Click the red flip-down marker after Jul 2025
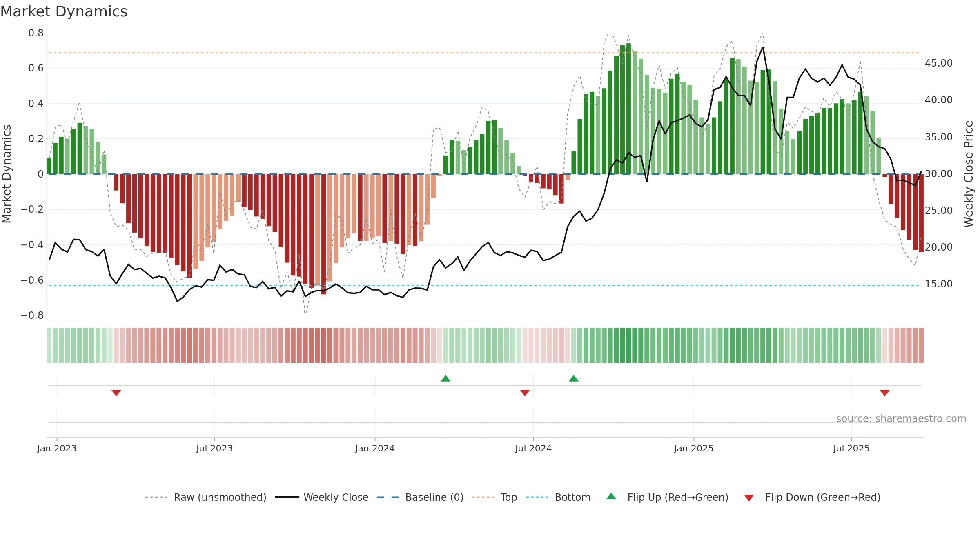Image resolution: width=980 pixels, height=551 pixels. [x=885, y=393]
